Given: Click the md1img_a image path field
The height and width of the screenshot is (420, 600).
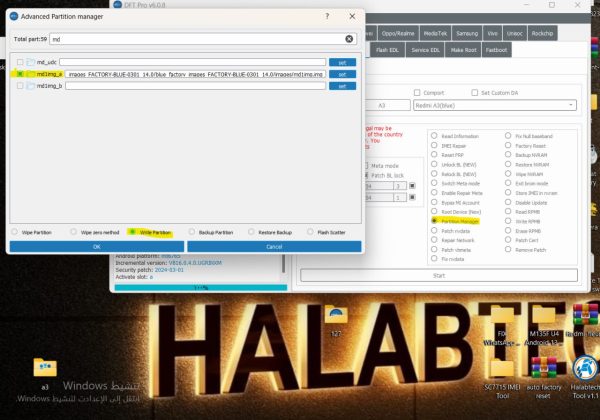Looking at the screenshot, I should pos(195,74).
